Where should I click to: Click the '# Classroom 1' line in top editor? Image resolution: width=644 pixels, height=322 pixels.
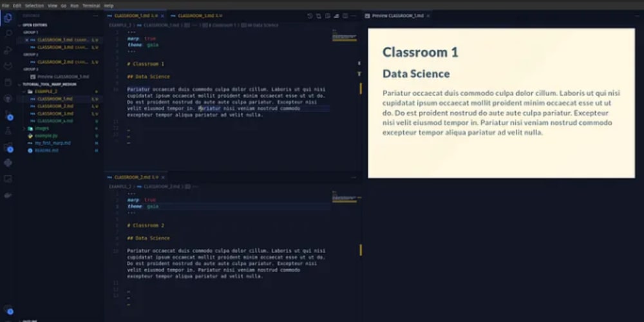click(146, 64)
